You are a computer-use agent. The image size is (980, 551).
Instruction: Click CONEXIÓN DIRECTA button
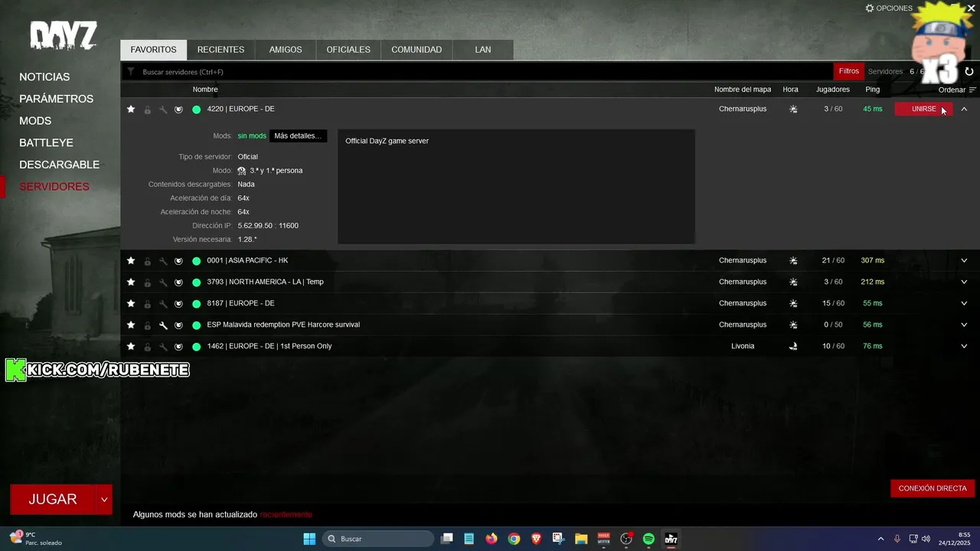tap(933, 488)
